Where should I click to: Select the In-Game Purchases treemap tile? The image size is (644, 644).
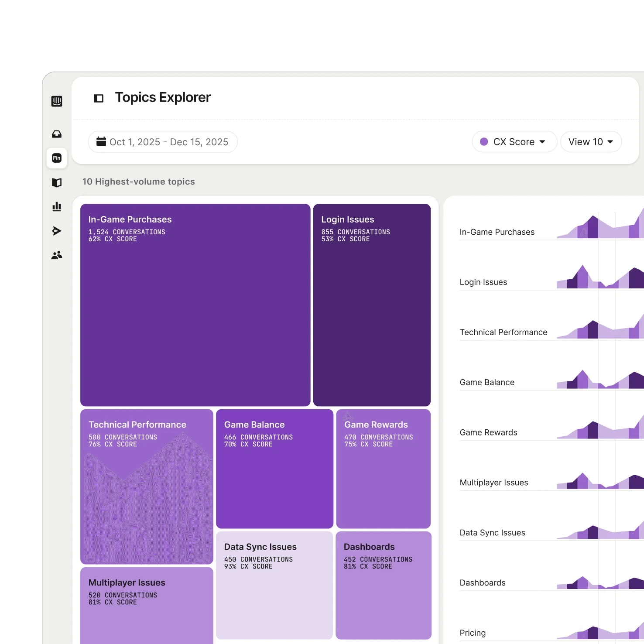195,305
